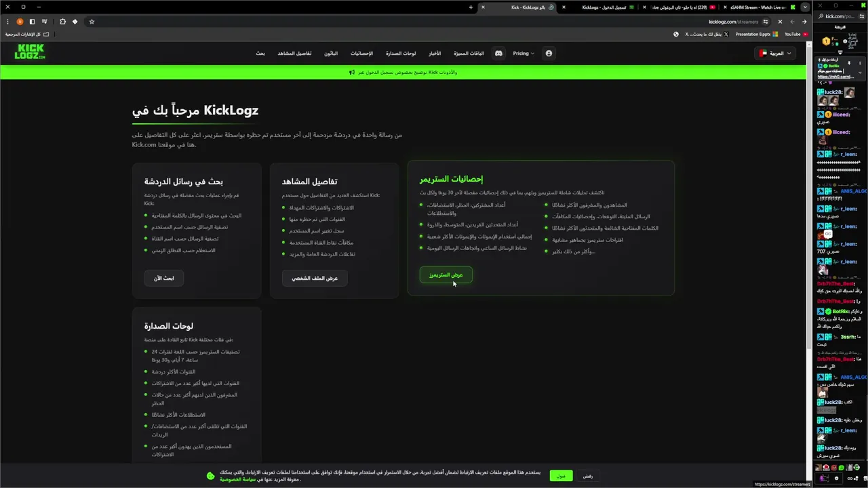
Task: Open الأخبار nav item
Action: click(435, 53)
